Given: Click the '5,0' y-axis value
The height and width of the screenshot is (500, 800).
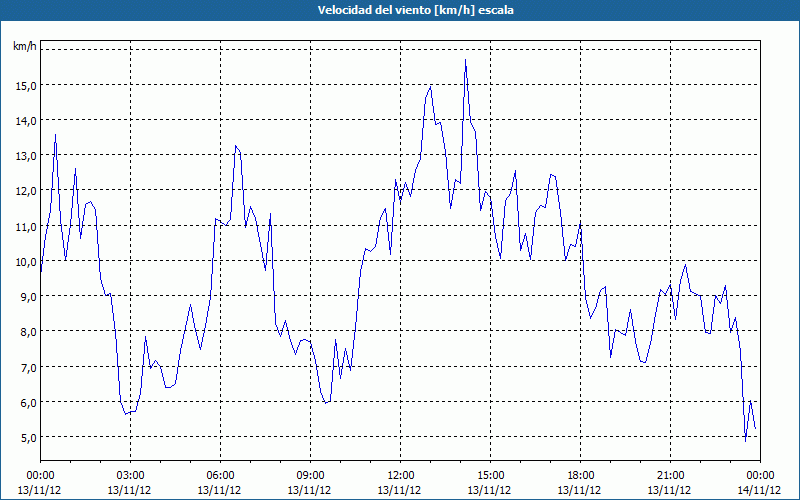Looking at the screenshot, I should tap(28, 438).
